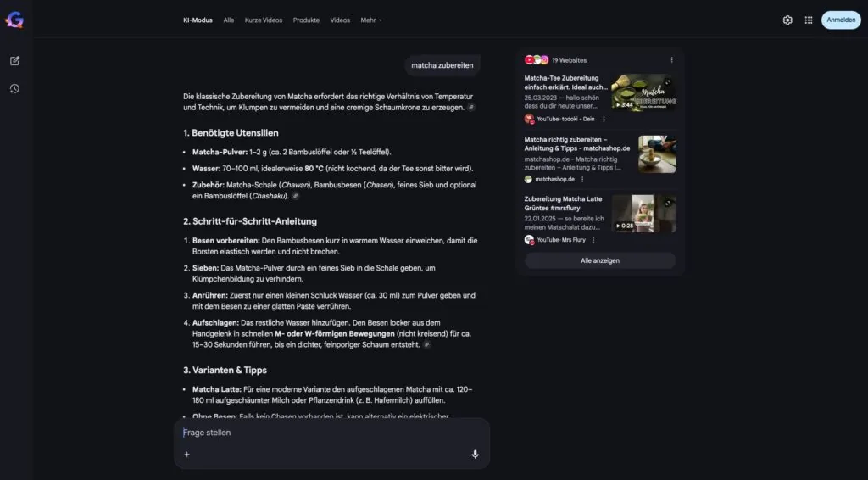Click the YouTube Mrs Flury channel icon
The image size is (868, 480).
[529, 240]
